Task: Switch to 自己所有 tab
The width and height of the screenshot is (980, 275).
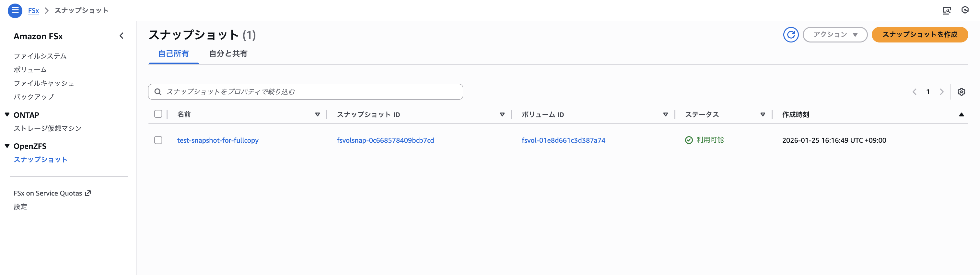Action: point(173,54)
